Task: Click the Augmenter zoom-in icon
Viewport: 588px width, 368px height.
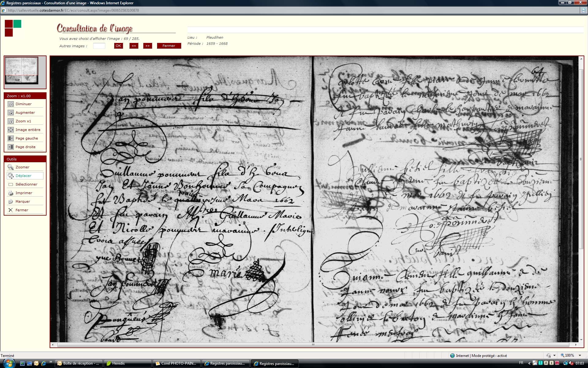Action: coord(11,113)
